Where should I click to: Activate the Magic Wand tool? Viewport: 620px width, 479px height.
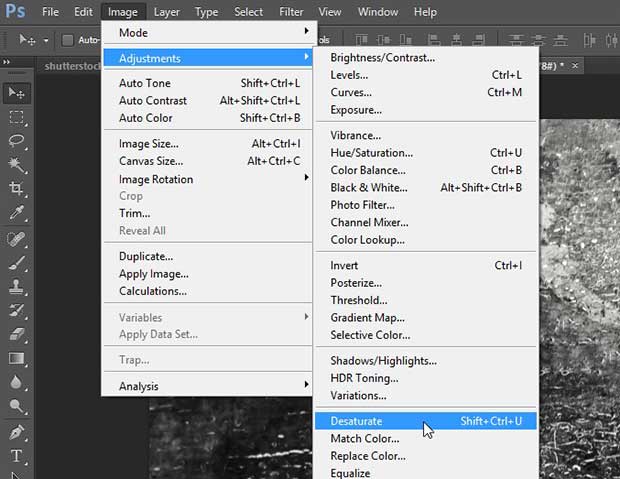click(x=17, y=165)
